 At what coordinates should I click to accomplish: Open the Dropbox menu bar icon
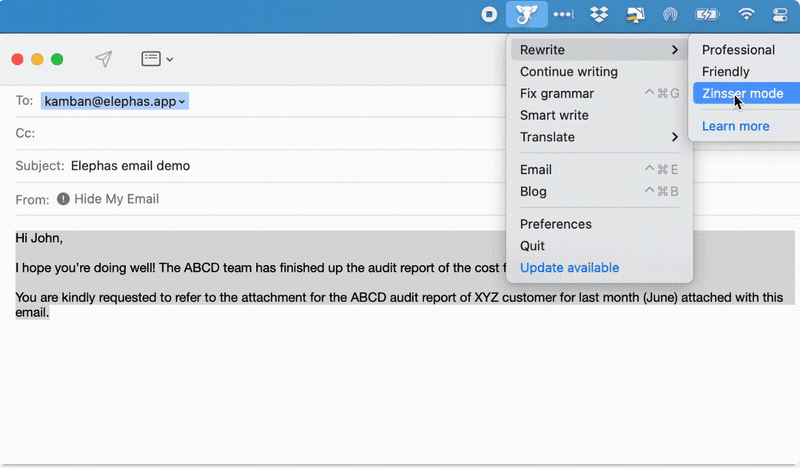(599, 14)
